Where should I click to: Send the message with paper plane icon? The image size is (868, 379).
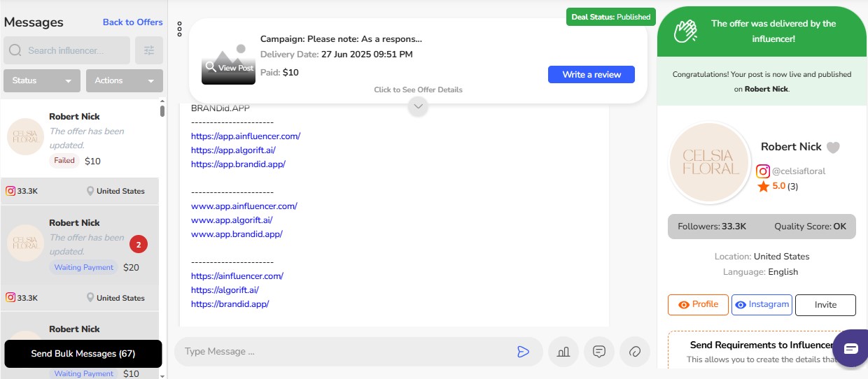pyautogui.click(x=523, y=352)
